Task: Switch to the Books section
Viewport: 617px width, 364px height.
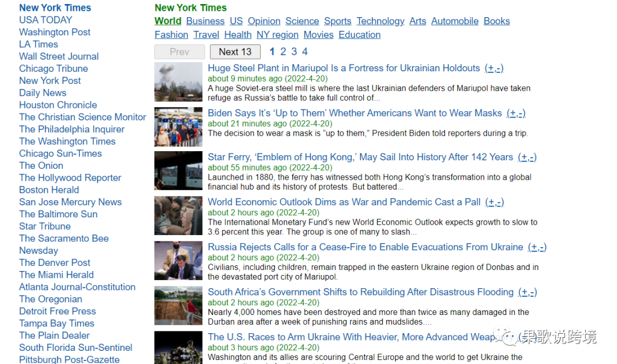Action: point(496,21)
